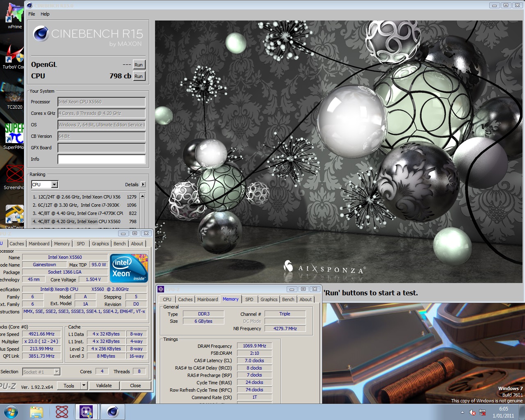Open Windows Explorer from the taskbar
This screenshot has width=525, height=420.
37,412
